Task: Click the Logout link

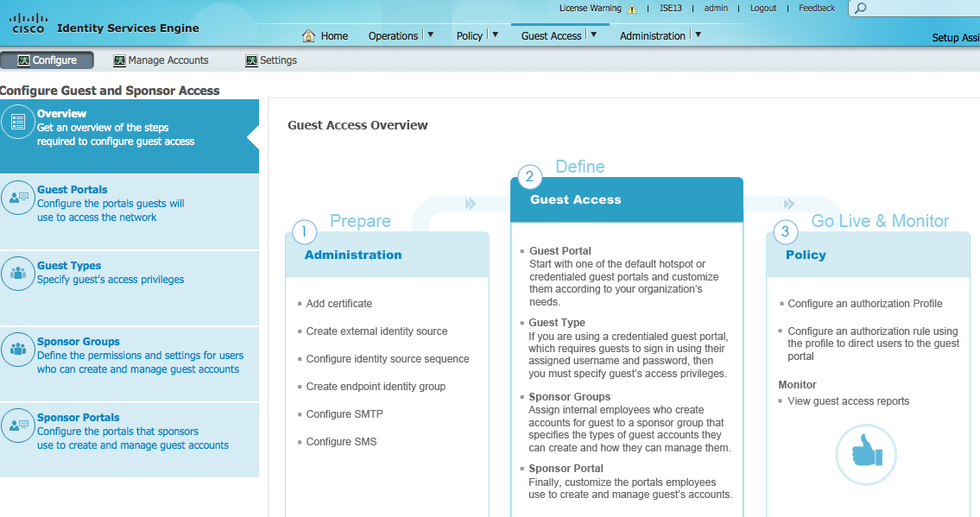Action: click(x=763, y=9)
